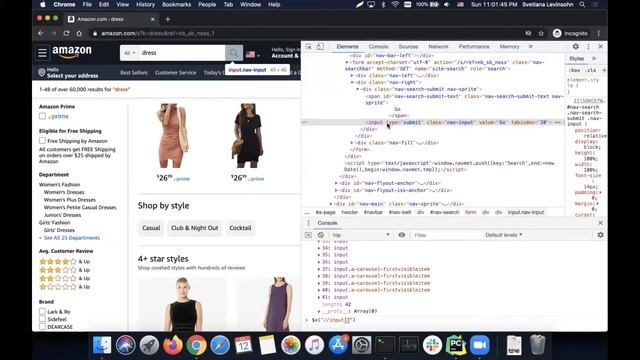Open the Bookmarks menu in menu bar
Screen dimensions: 640x360
coord(176,4)
